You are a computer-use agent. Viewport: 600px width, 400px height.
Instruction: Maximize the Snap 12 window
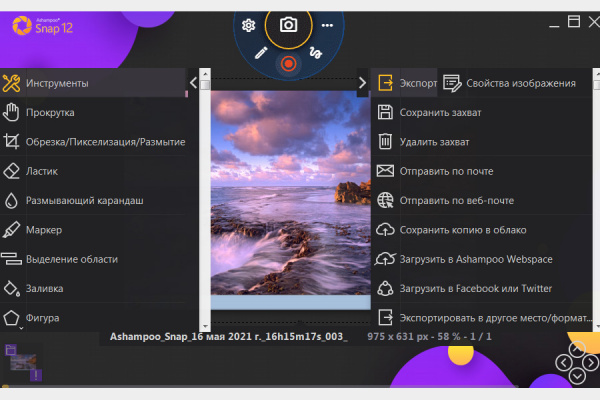pyautogui.click(x=574, y=21)
